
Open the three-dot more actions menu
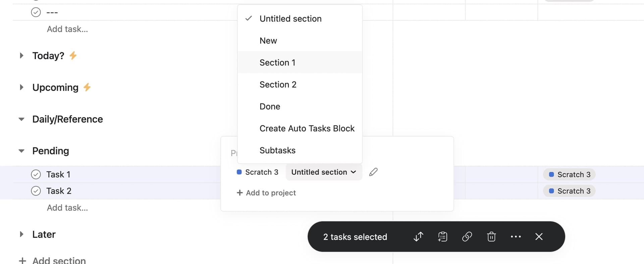click(516, 237)
